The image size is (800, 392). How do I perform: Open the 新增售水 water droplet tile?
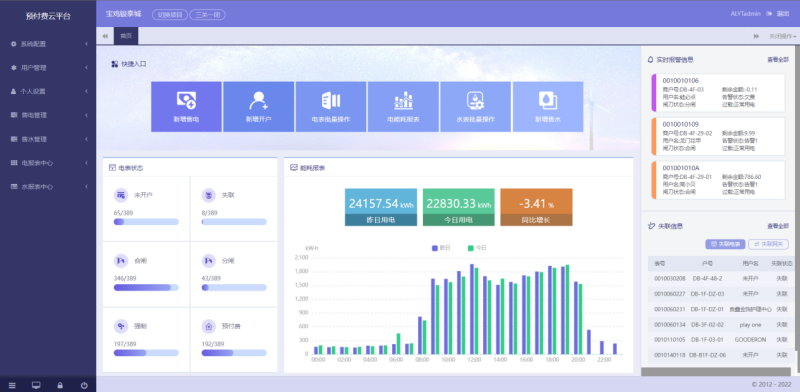click(x=548, y=107)
